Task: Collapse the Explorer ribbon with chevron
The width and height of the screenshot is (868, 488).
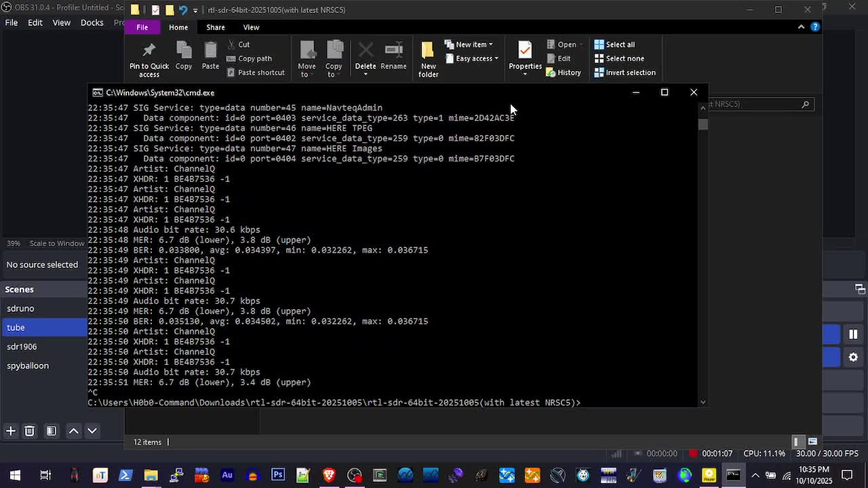Action: pos(801,27)
